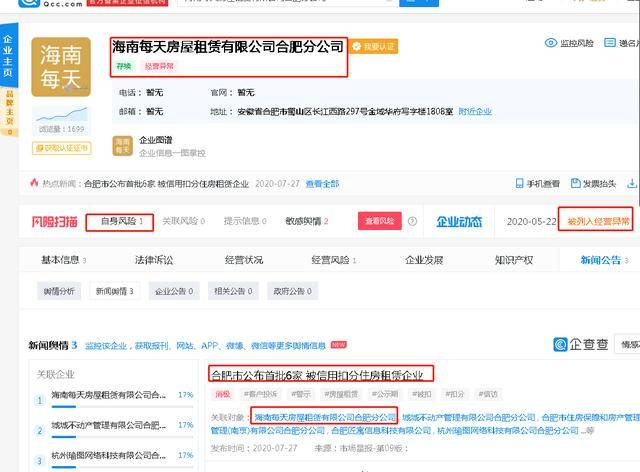The height and width of the screenshot is (472, 640).
Task: Click the 城城不动产管理 related-object link
Action: click(x=469, y=417)
